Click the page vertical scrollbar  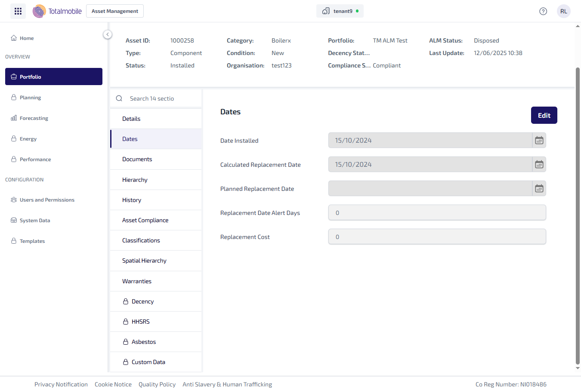tap(578, 215)
